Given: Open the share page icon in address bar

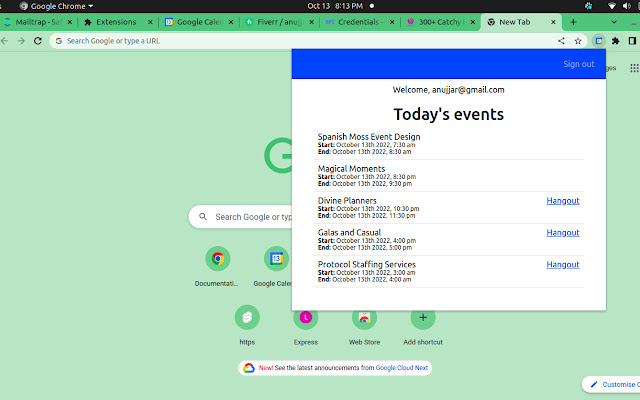Looking at the screenshot, I should pyautogui.click(x=561, y=41).
